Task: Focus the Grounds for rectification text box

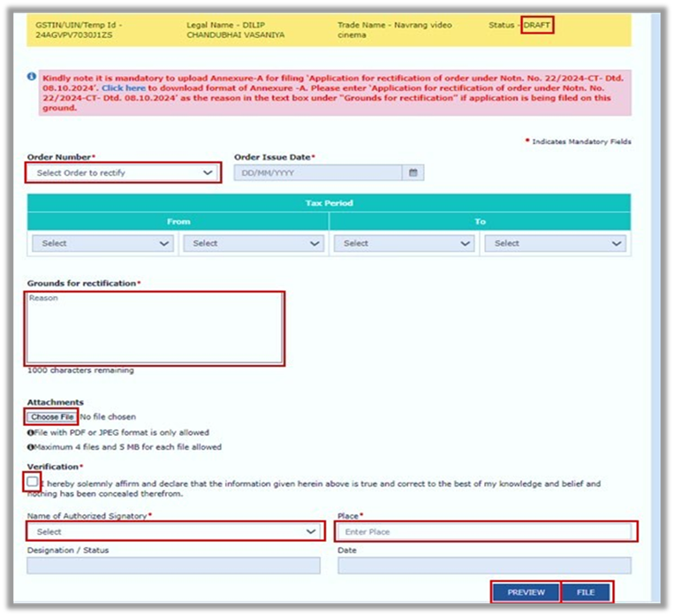Action: [x=155, y=328]
